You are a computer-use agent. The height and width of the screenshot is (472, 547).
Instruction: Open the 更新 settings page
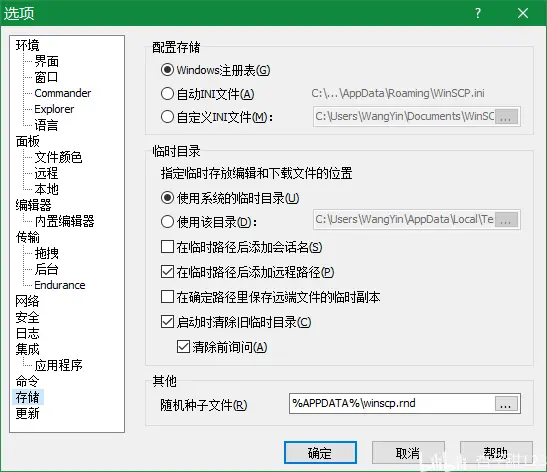[28, 413]
